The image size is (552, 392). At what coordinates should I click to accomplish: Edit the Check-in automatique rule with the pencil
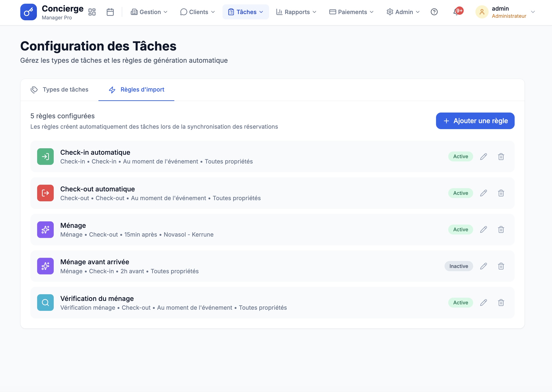[484, 156]
